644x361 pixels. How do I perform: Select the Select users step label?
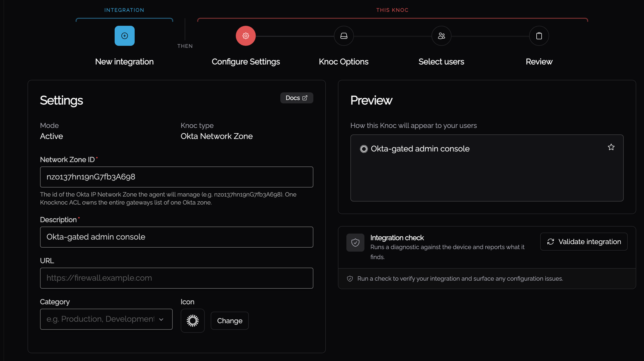441,62
